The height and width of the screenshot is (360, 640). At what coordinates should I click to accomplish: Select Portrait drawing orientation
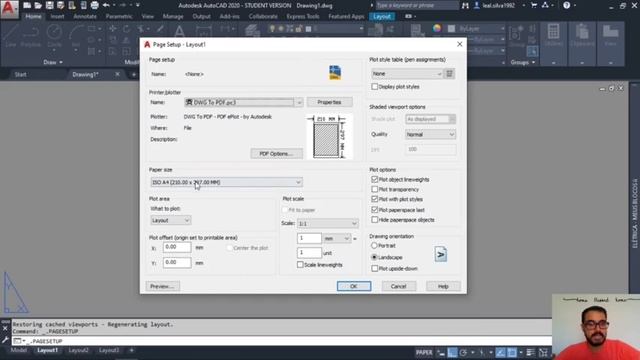point(374,246)
